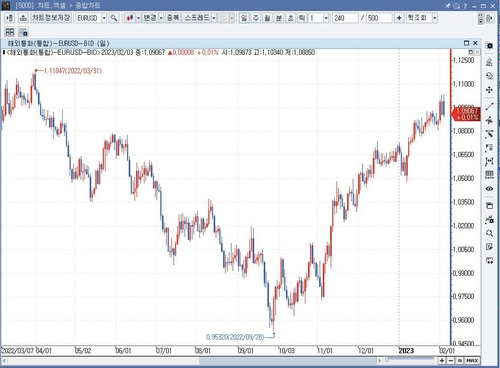Viewport: 500px width, 368px height.
Task: Select the 해외통화(통합)-EURUSD-BID (일) chart tab
Action: [59, 43]
